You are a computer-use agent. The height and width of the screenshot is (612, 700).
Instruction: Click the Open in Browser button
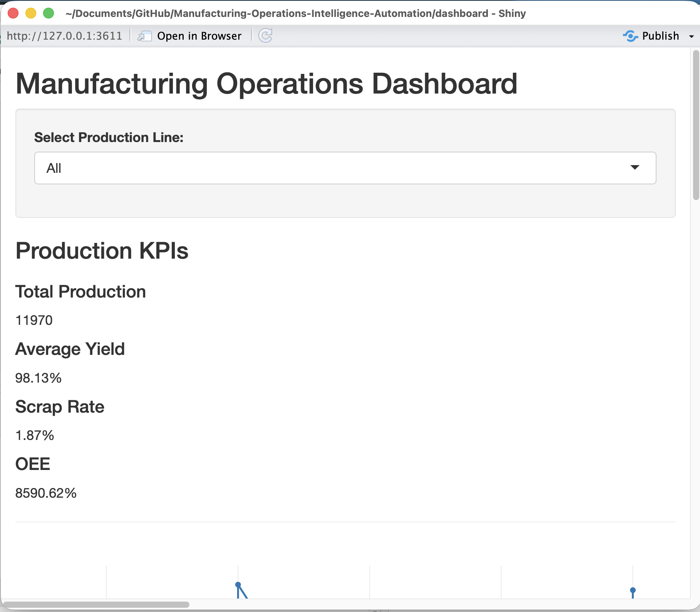189,36
